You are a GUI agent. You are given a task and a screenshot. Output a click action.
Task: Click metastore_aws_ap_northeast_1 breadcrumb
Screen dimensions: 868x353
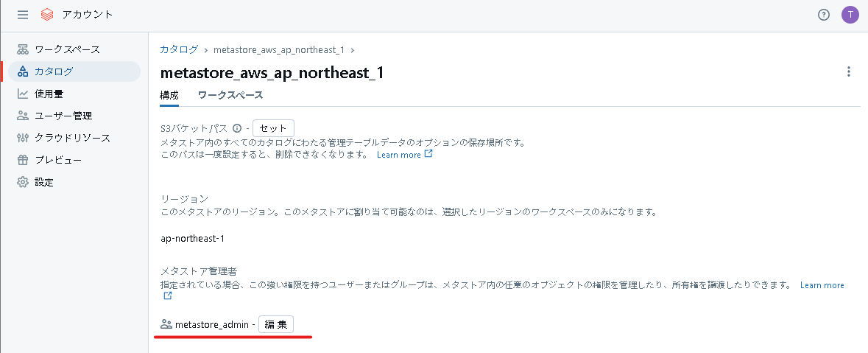point(278,50)
